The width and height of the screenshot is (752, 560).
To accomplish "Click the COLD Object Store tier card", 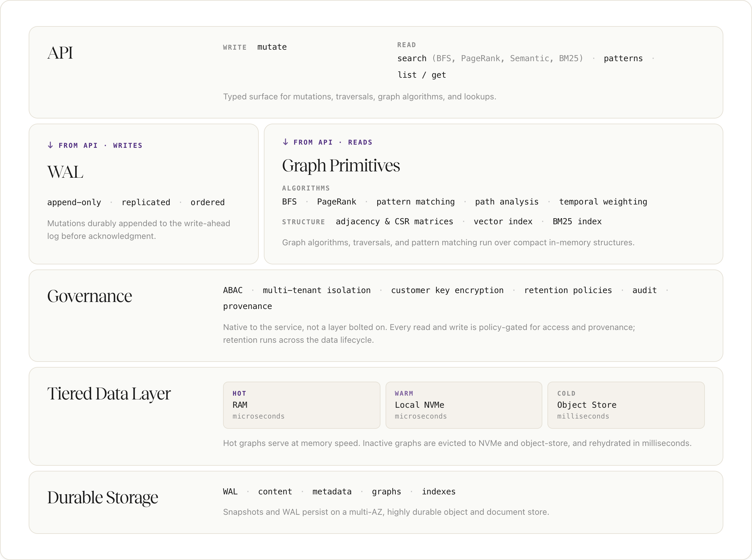I will click(x=626, y=405).
